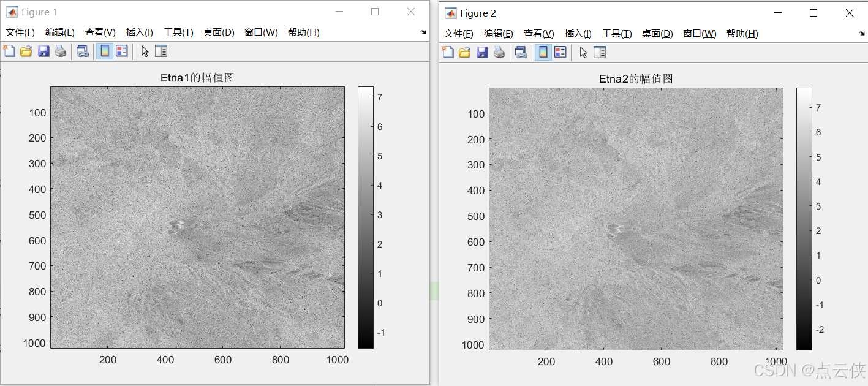The height and width of the screenshot is (386, 868).
Task: Open Property Inspector icon in Figure 1 toolbar
Action: pos(161,51)
